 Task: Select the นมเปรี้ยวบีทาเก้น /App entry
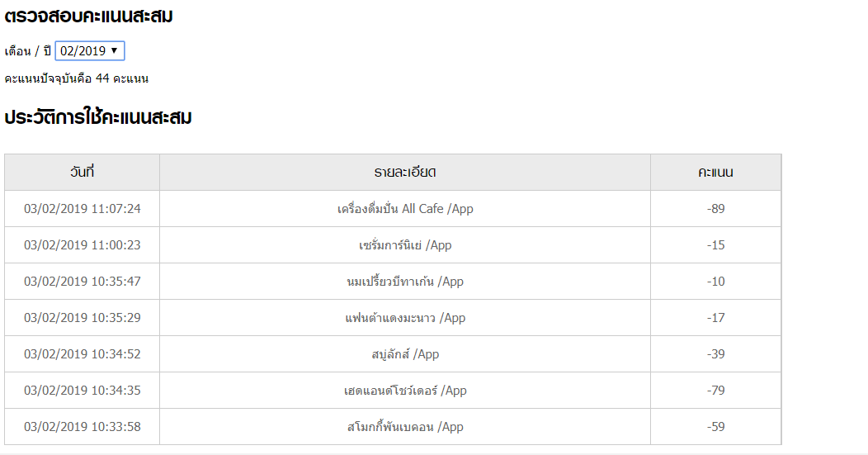point(405,282)
